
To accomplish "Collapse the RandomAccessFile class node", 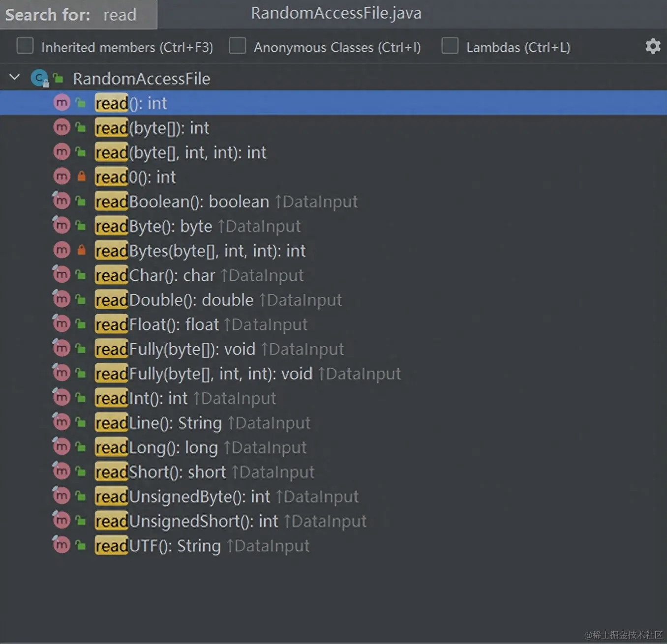I will click(15, 78).
